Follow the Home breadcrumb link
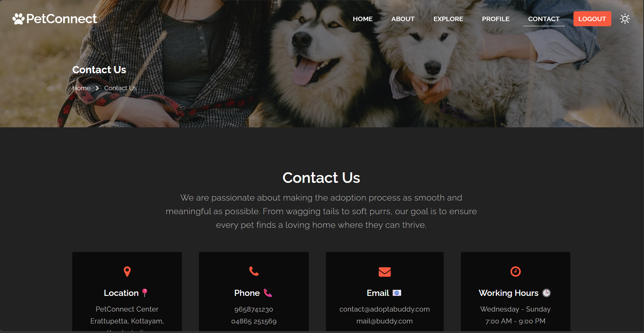The image size is (644, 333). click(81, 88)
